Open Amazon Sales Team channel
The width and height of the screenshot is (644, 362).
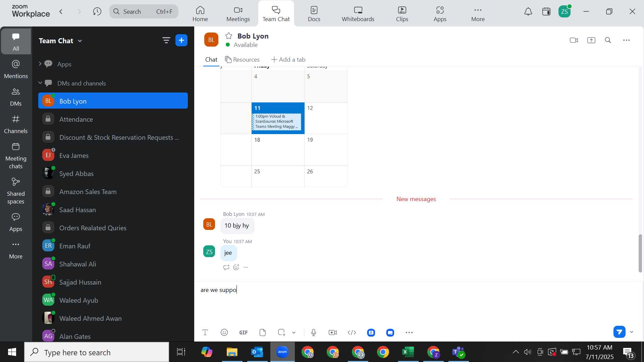tap(113, 191)
